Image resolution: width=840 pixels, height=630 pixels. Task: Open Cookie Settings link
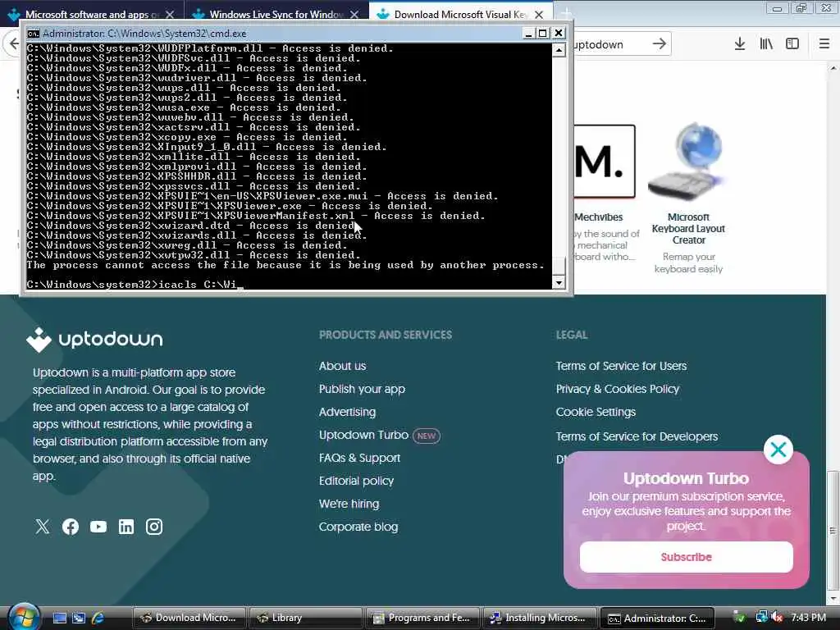(x=596, y=412)
